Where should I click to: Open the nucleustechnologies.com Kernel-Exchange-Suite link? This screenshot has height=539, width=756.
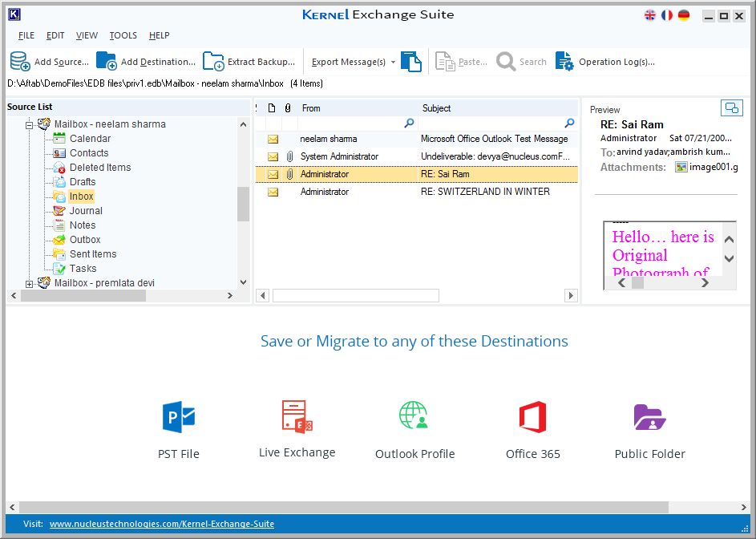pyautogui.click(x=162, y=524)
